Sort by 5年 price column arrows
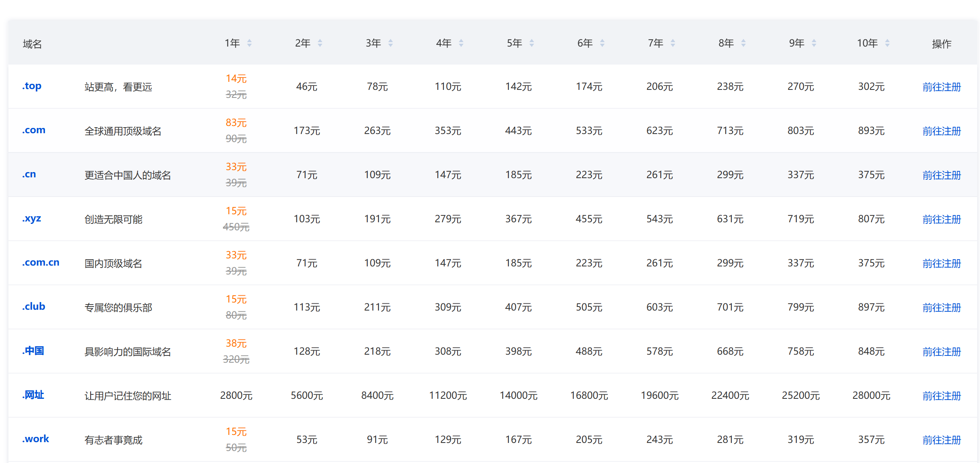The height and width of the screenshot is (463, 980). pos(532,43)
